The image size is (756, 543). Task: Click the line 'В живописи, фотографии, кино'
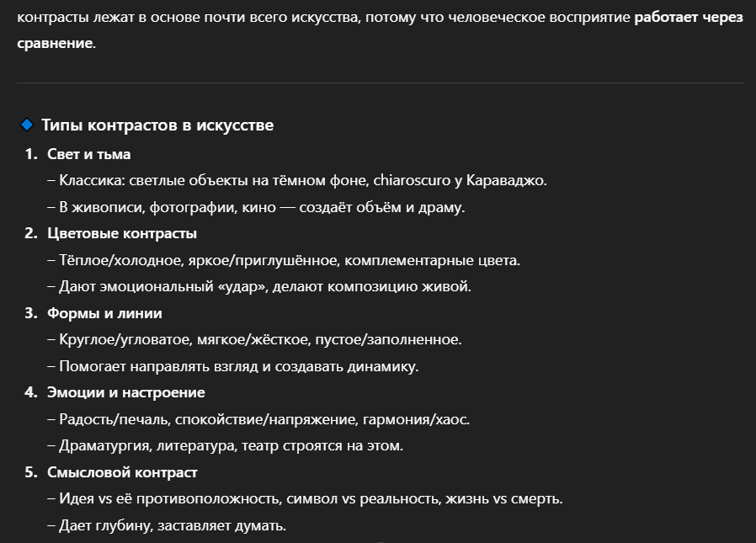(x=256, y=207)
